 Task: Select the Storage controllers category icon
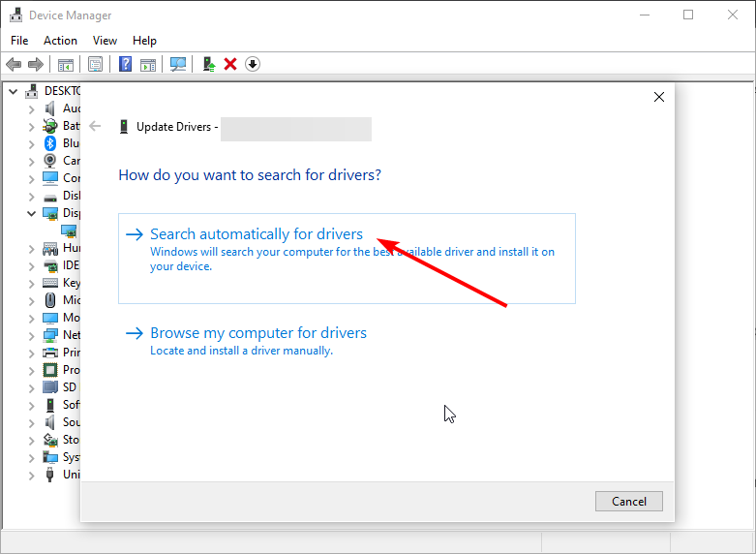[50, 440]
